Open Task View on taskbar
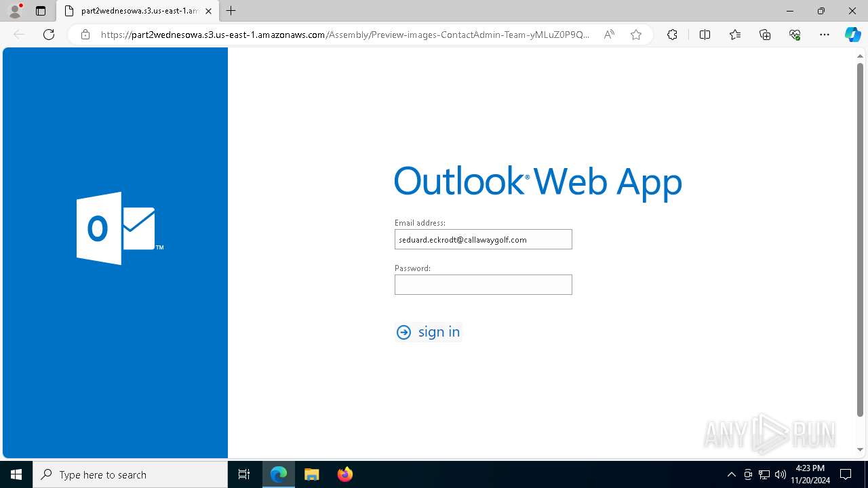This screenshot has width=868, height=488. coord(244,474)
